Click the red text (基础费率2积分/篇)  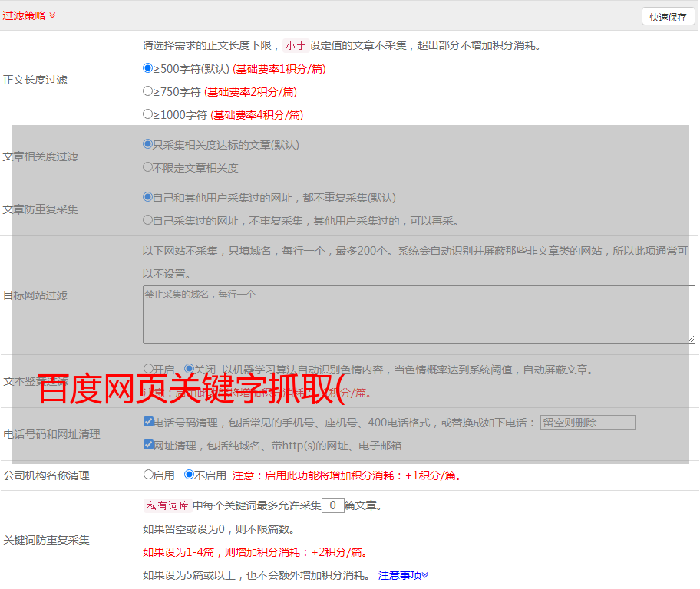point(250,92)
